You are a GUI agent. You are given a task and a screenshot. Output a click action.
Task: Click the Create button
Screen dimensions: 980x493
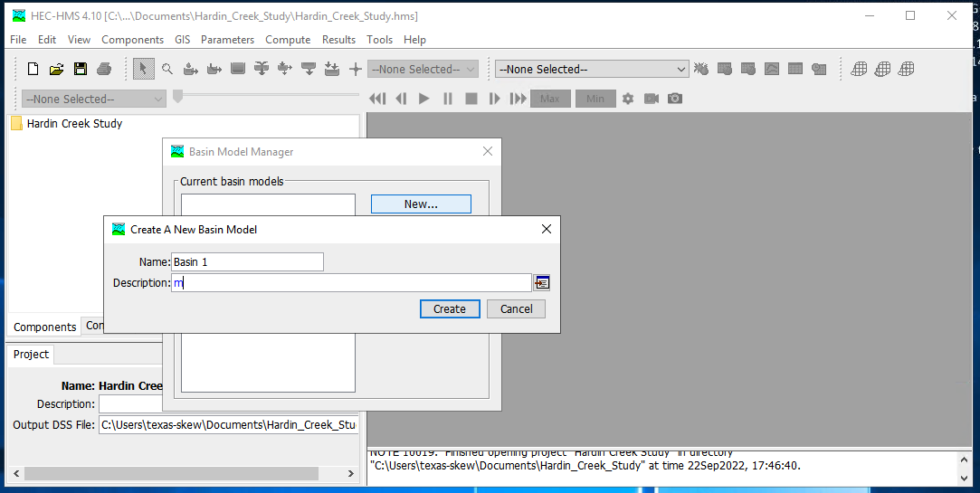click(x=450, y=308)
